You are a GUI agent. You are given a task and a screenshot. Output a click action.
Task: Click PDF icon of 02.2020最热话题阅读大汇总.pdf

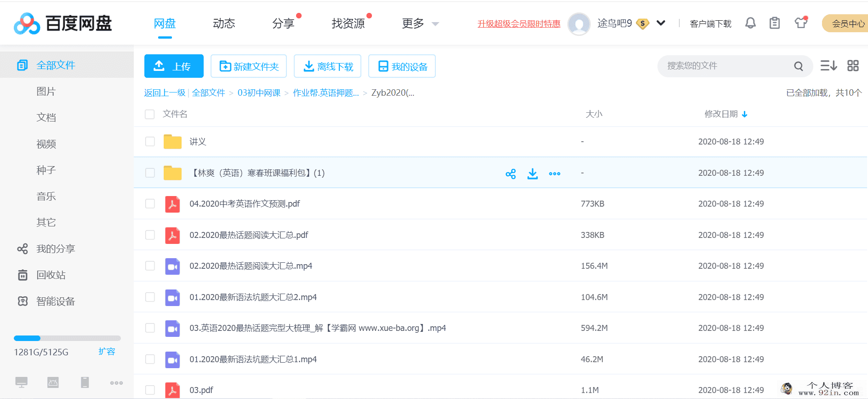point(172,235)
